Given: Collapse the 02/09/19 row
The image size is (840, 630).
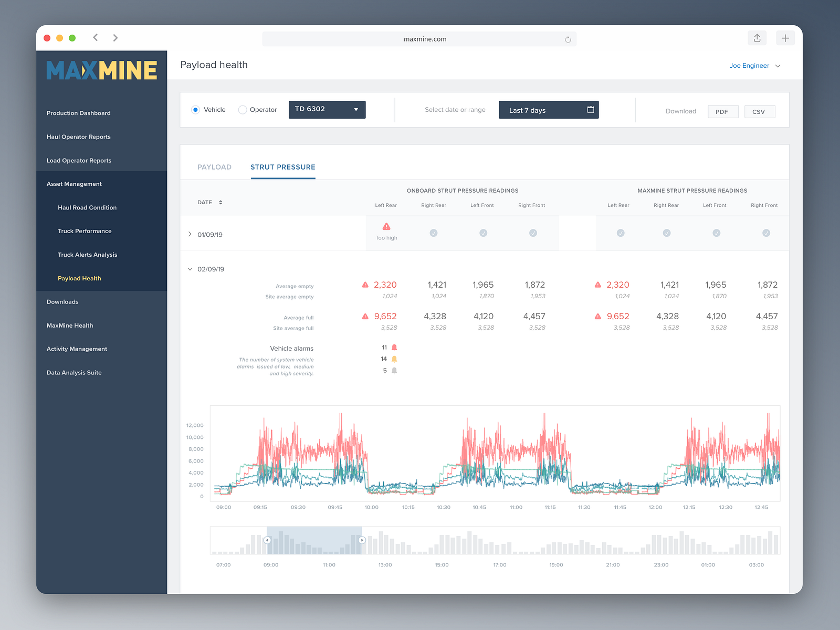Looking at the screenshot, I should 190,269.
